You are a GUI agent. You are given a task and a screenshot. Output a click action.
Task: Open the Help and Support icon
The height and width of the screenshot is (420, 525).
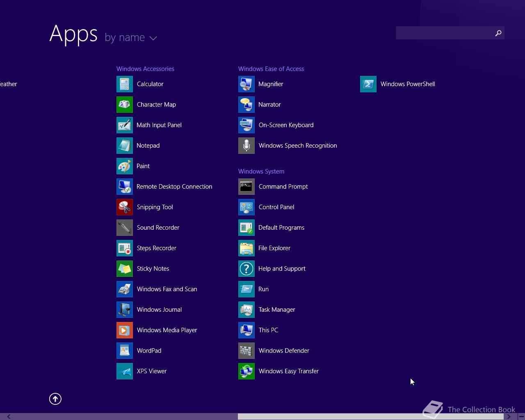(x=247, y=269)
